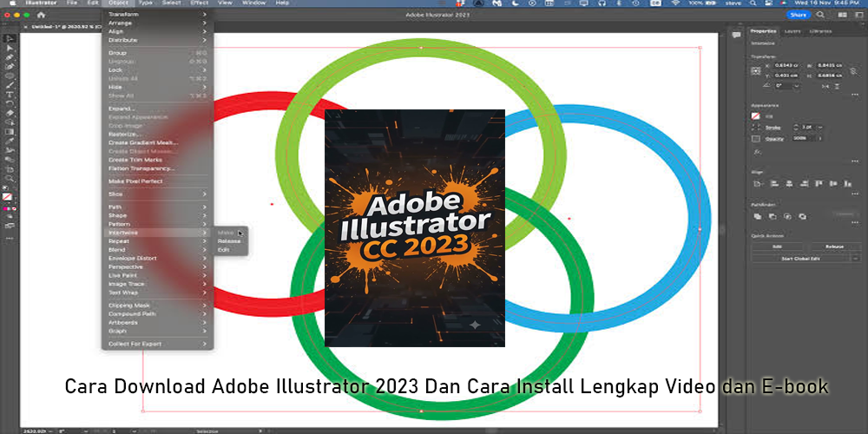Screen dimensions: 868x434
Task: Open the macOS Wi-Fi status icon
Action: point(675,3)
